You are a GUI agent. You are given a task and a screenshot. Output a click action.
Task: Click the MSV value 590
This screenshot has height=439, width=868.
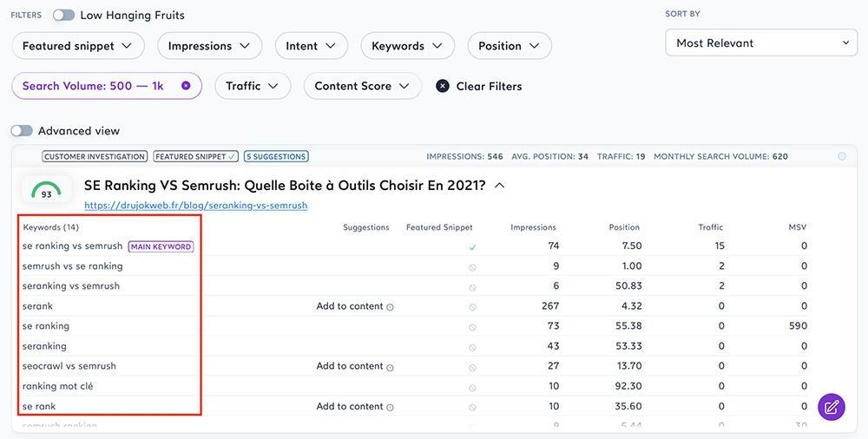pos(798,325)
